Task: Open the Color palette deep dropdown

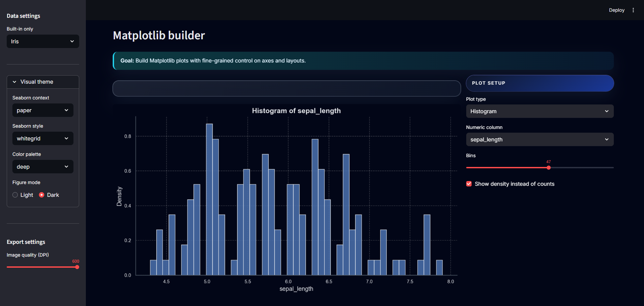Action: pos(43,167)
